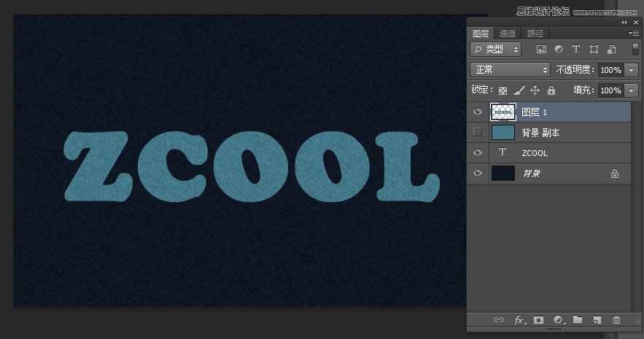Click the opacity 100% value field

[610, 70]
